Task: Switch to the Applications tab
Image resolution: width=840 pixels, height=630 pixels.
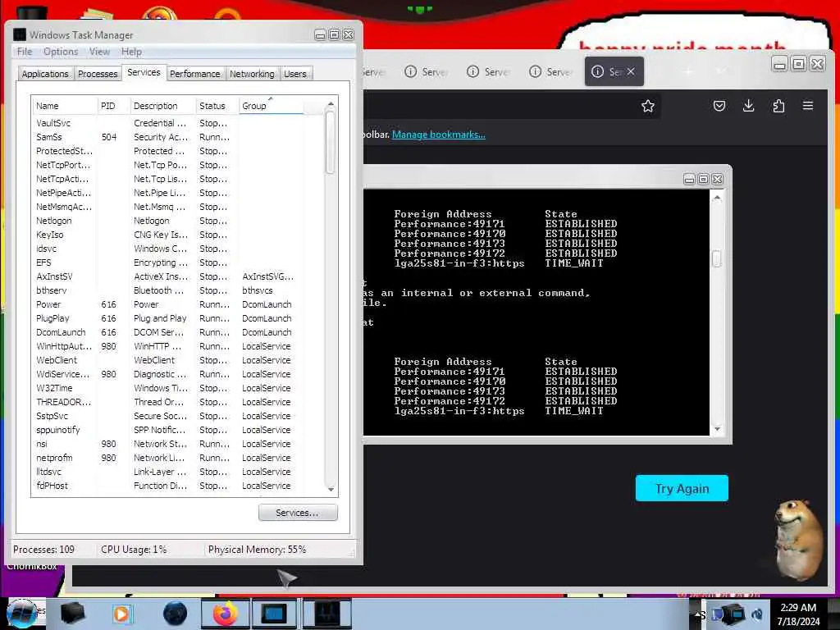Action: click(x=45, y=73)
